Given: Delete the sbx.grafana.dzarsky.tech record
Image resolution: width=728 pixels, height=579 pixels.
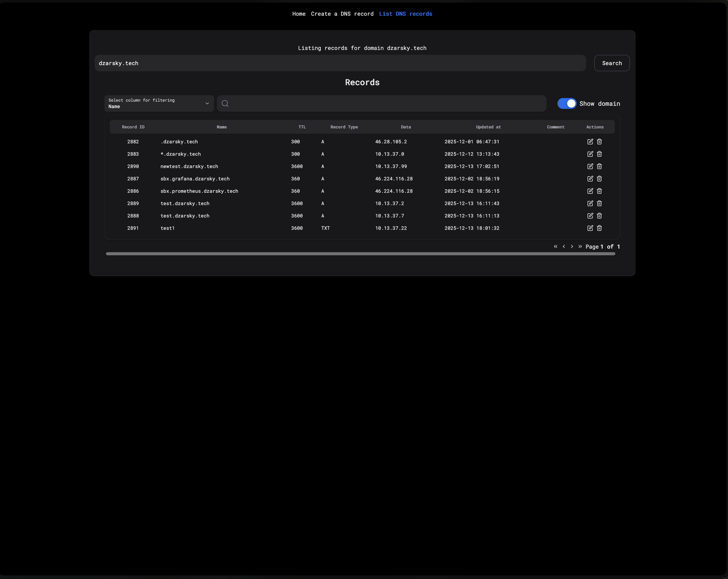Looking at the screenshot, I should coord(599,179).
